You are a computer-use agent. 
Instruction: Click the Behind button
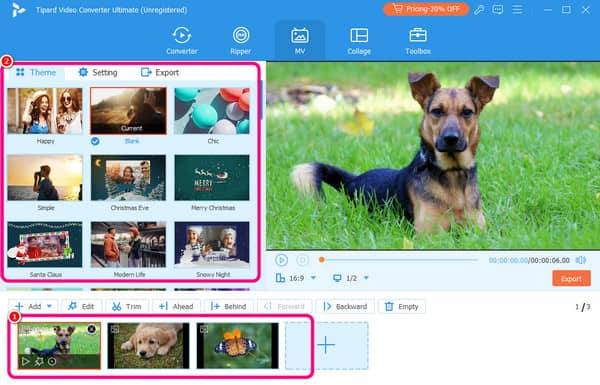(228, 307)
